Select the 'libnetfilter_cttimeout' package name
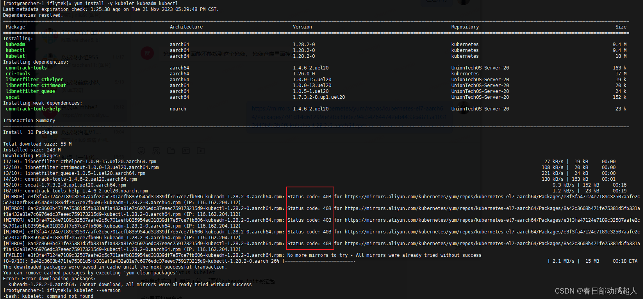The width and height of the screenshot is (644, 299). coord(36,85)
